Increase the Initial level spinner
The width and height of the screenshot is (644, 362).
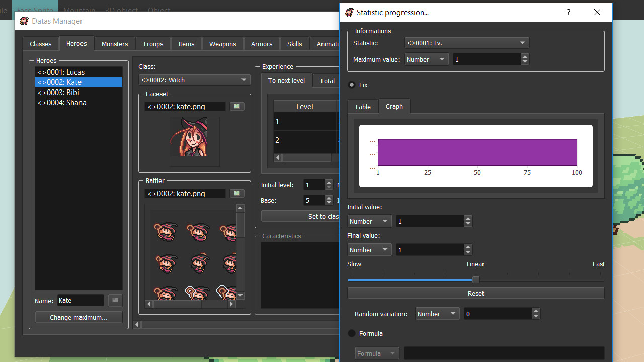pyautogui.click(x=329, y=182)
